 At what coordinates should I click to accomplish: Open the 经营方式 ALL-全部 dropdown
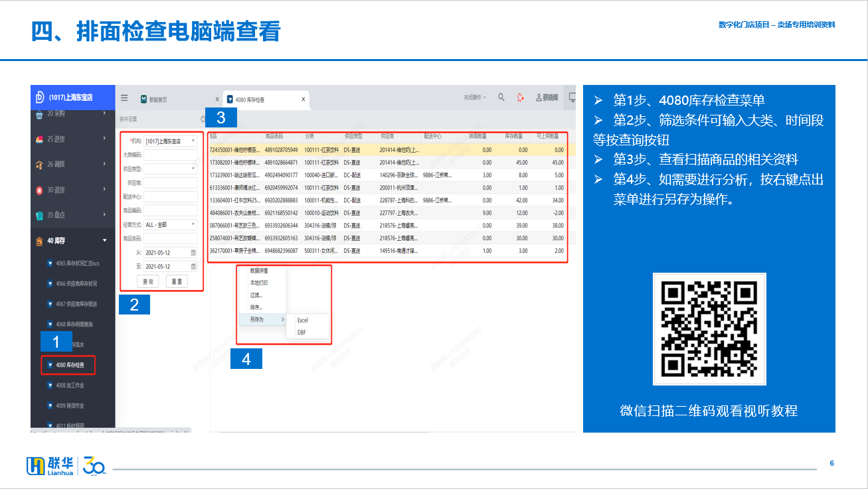tap(193, 225)
